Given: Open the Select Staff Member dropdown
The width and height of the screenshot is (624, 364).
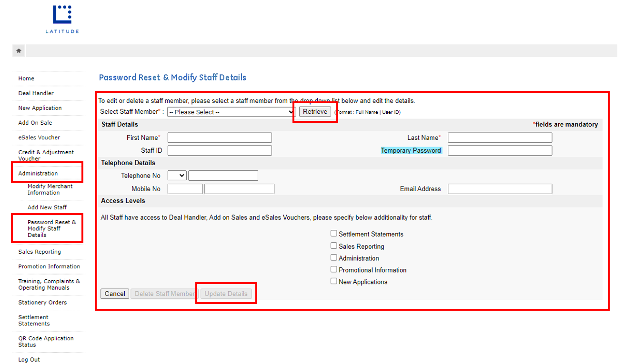Looking at the screenshot, I should pyautogui.click(x=231, y=112).
